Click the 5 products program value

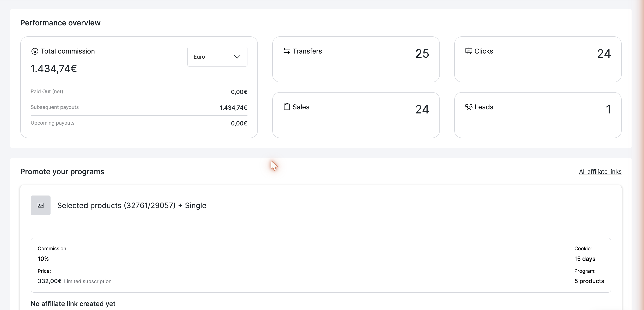[589, 281]
